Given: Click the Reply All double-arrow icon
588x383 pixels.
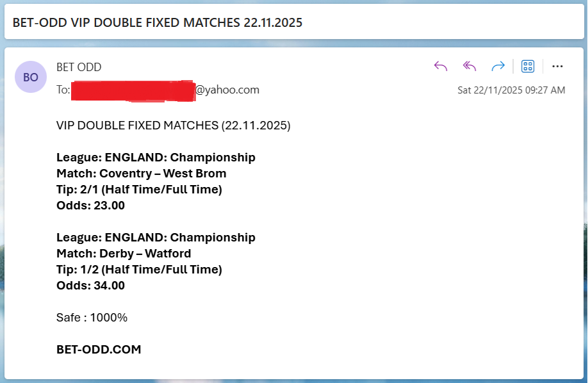Looking at the screenshot, I should pos(470,66).
